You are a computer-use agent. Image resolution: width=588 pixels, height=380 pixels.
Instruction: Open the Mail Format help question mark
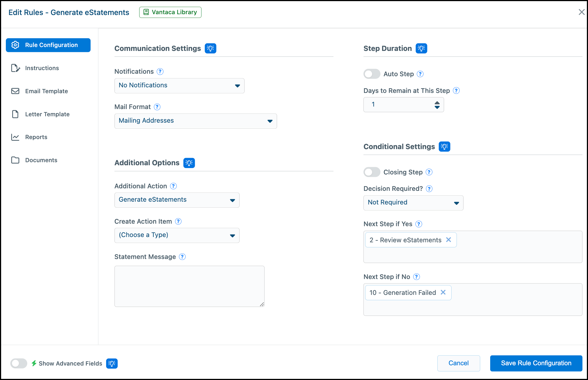pos(157,107)
